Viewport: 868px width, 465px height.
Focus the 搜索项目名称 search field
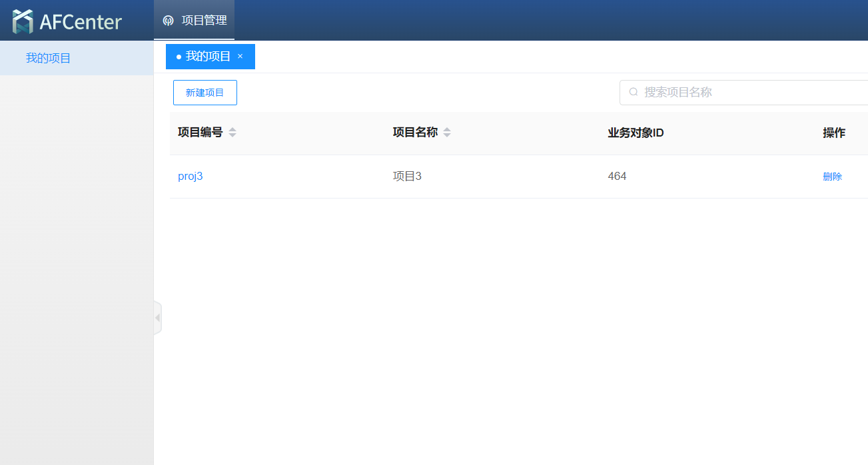coord(746,92)
